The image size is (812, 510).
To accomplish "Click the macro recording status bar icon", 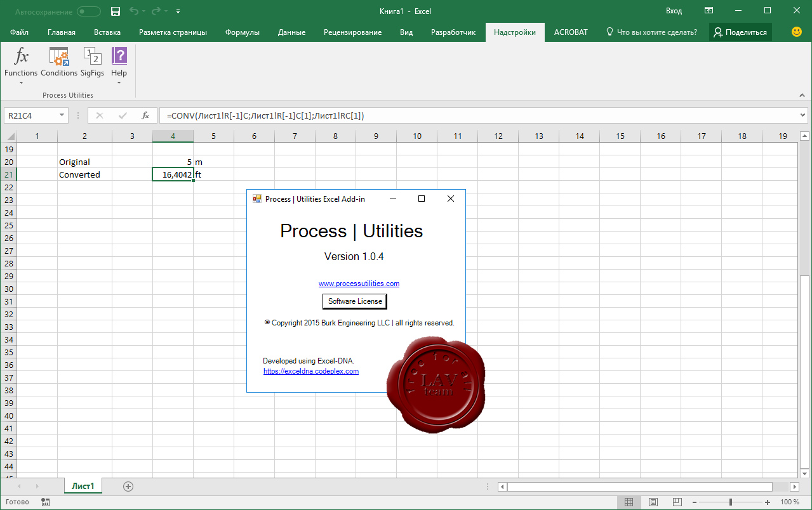I will (x=45, y=502).
